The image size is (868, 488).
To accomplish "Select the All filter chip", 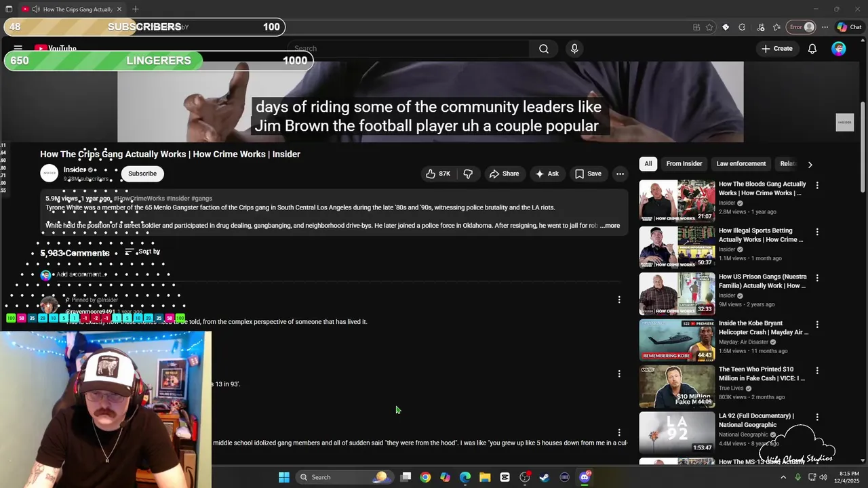I will pos(648,163).
